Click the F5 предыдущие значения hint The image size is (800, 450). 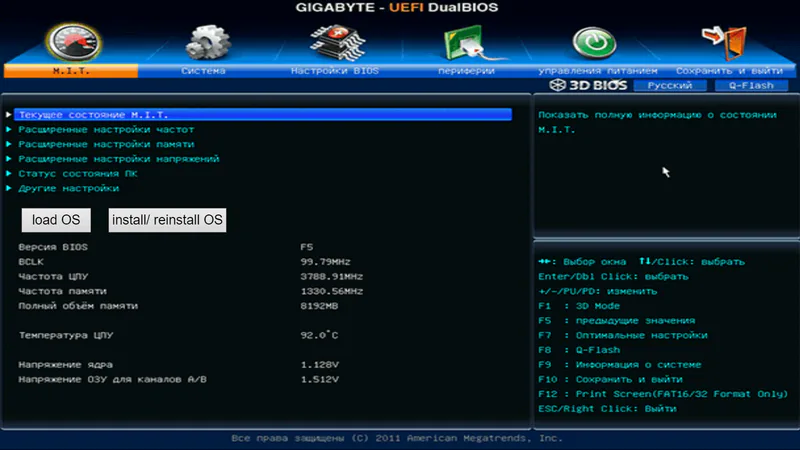(x=616, y=321)
